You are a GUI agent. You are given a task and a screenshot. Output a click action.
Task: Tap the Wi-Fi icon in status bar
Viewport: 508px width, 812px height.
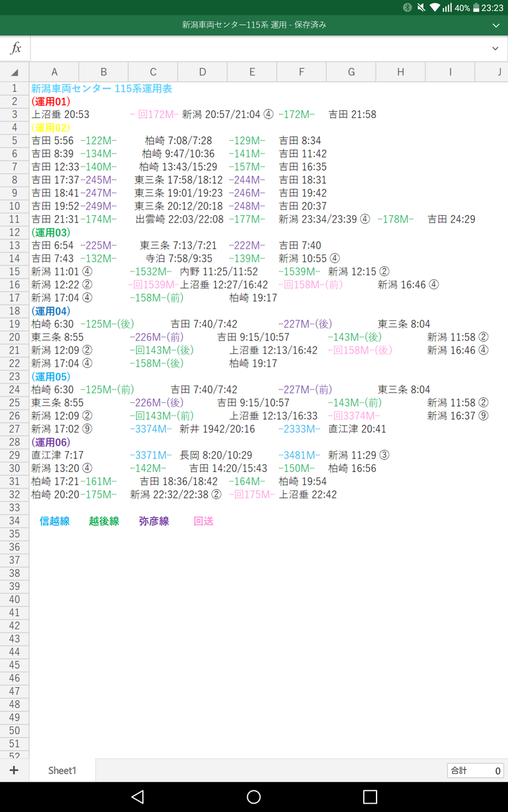point(434,8)
